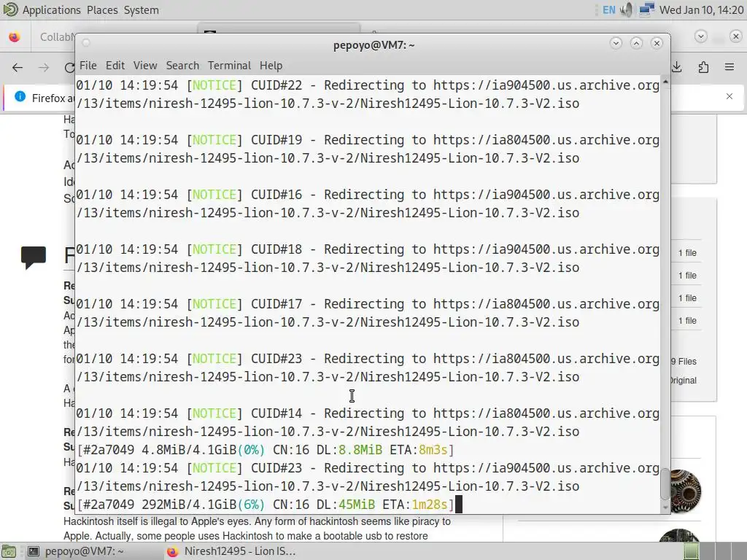Open the Terminal menu in menubar
747x560 pixels.
click(x=229, y=65)
